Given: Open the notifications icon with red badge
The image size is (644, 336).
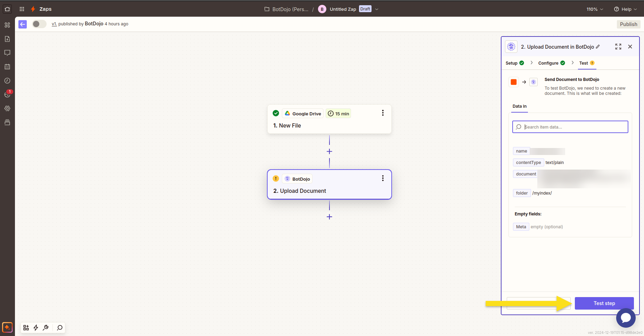Looking at the screenshot, I should [x=8, y=94].
